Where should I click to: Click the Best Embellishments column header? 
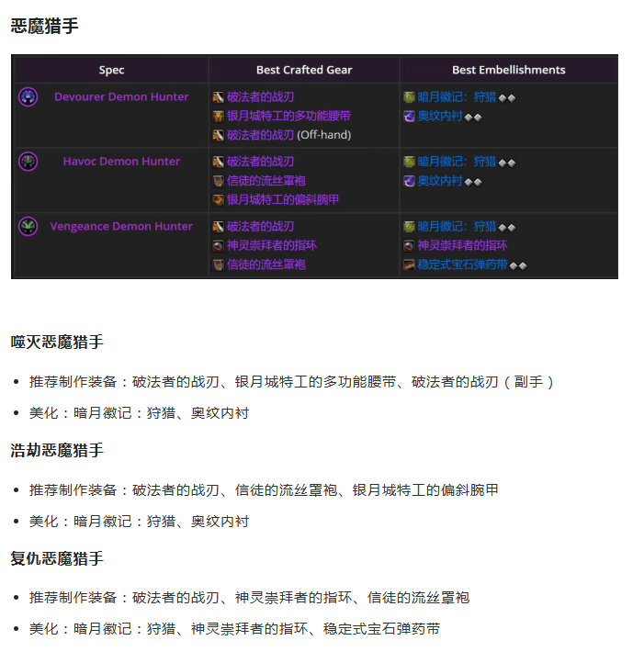pos(508,70)
